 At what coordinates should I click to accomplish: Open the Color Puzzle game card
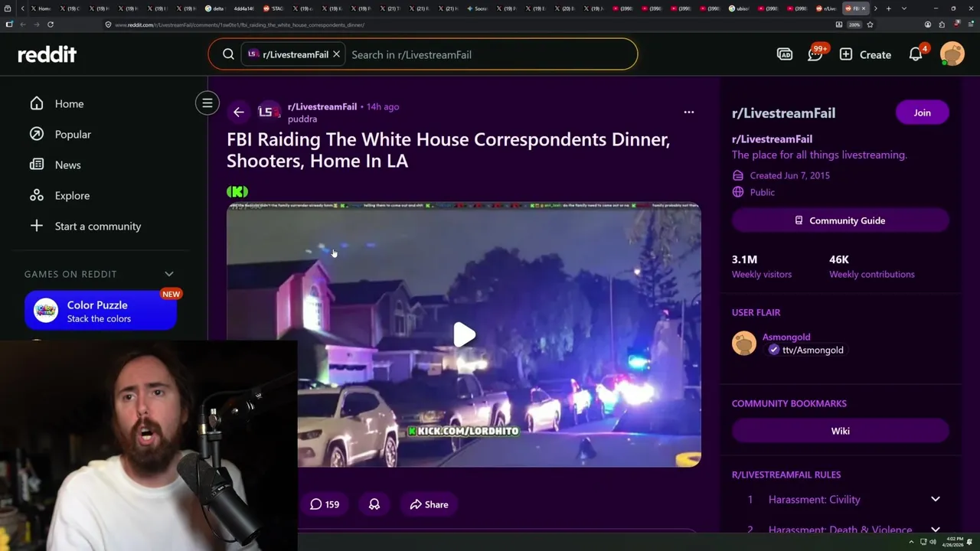[x=100, y=311]
